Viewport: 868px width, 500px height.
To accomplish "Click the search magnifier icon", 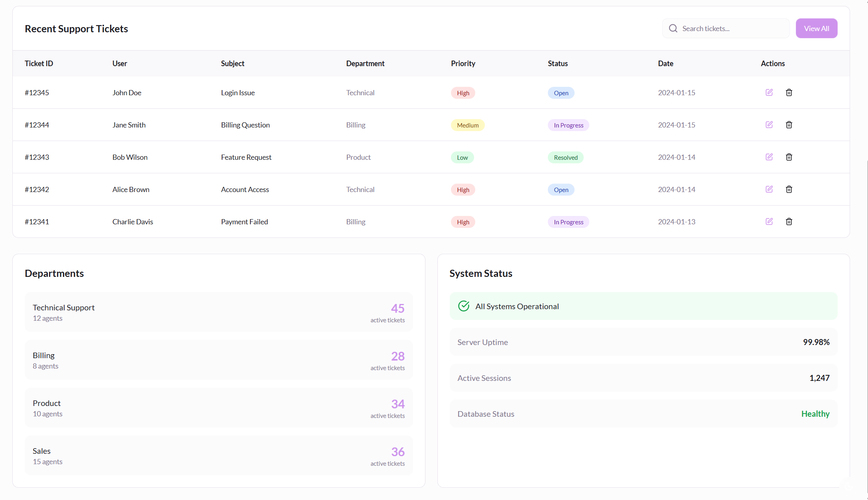I will tap(673, 28).
